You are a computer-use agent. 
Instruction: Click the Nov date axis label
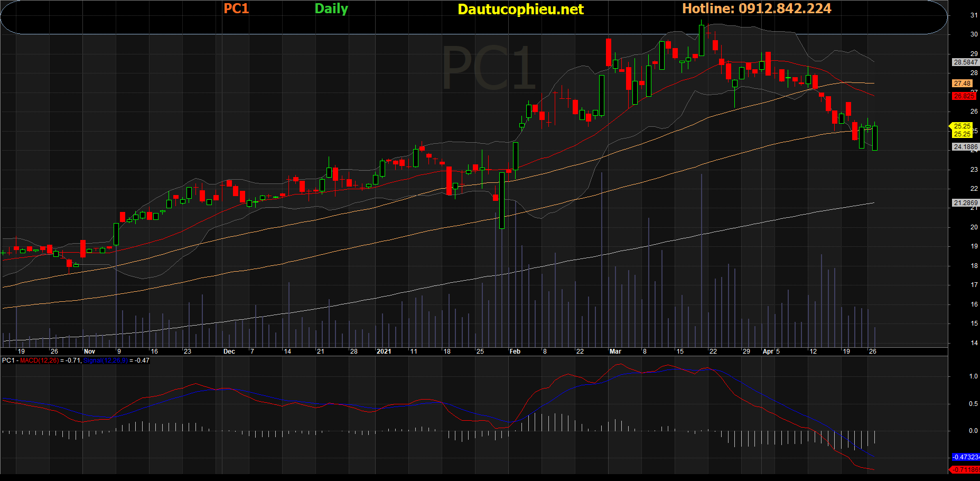89,351
